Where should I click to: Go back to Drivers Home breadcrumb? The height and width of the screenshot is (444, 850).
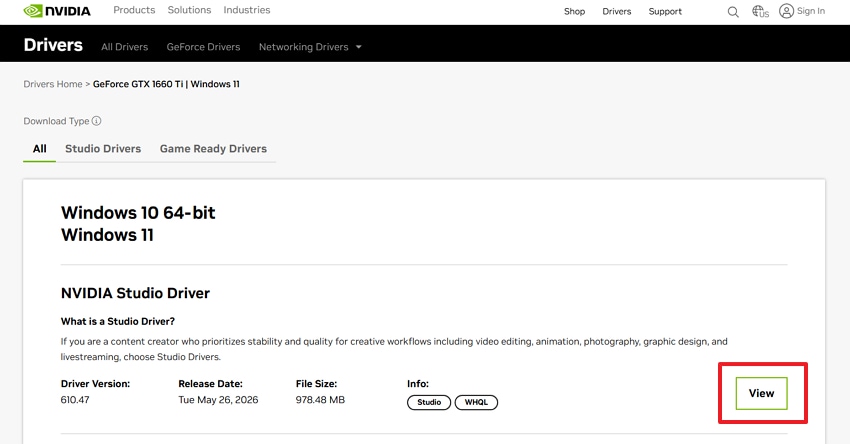point(53,84)
